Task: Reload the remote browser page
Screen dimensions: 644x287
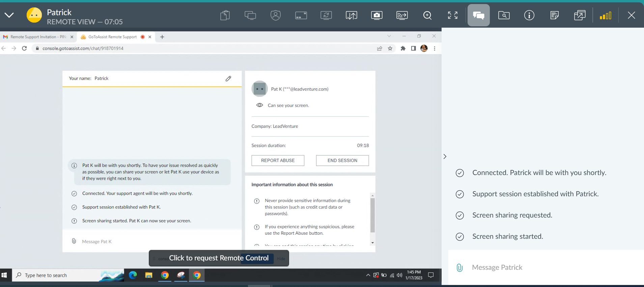Action: [24, 48]
